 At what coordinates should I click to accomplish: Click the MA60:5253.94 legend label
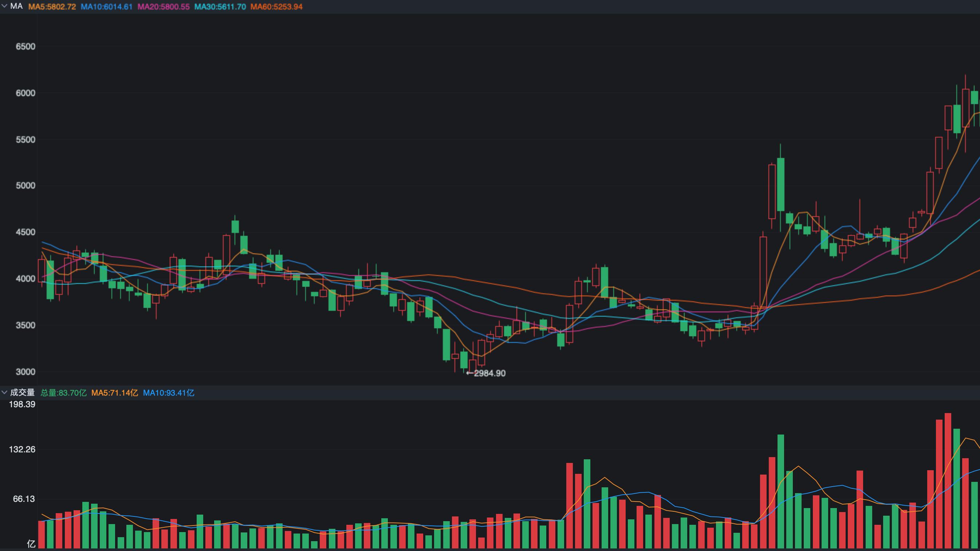tap(276, 7)
